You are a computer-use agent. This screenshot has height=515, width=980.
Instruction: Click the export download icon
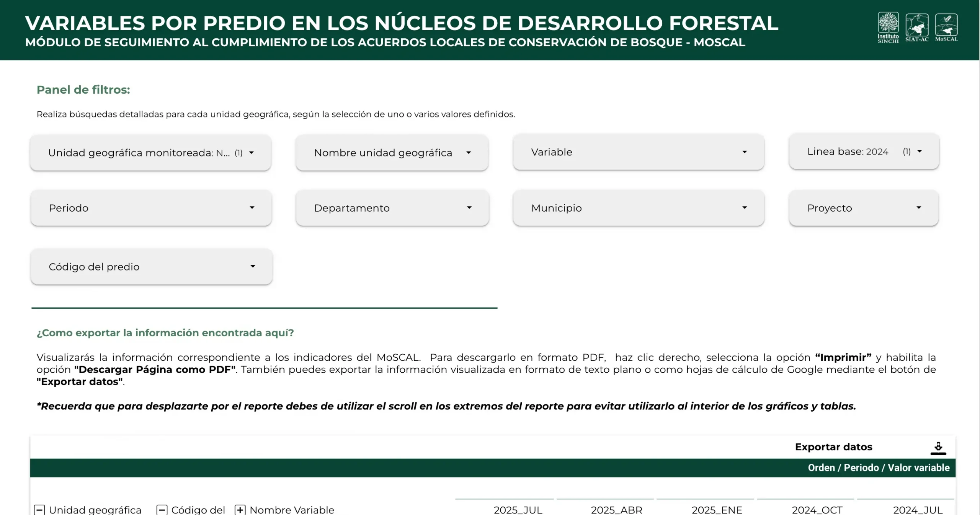(x=938, y=448)
